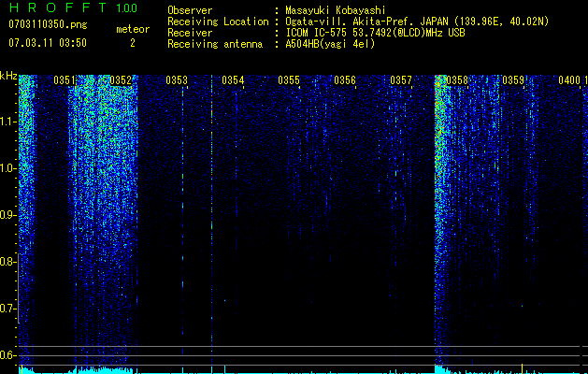Click the meteor label above the count
Viewport: 588px width, 374px height.
pyautogui.click(x=133, y=29)
